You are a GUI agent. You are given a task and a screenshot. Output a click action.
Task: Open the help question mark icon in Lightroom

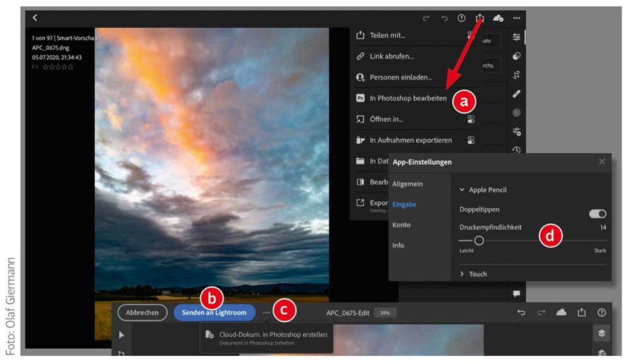[461, 18]
